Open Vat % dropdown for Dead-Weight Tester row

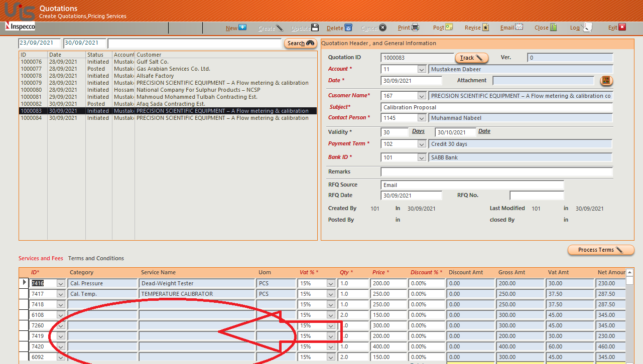click(330, 283)
